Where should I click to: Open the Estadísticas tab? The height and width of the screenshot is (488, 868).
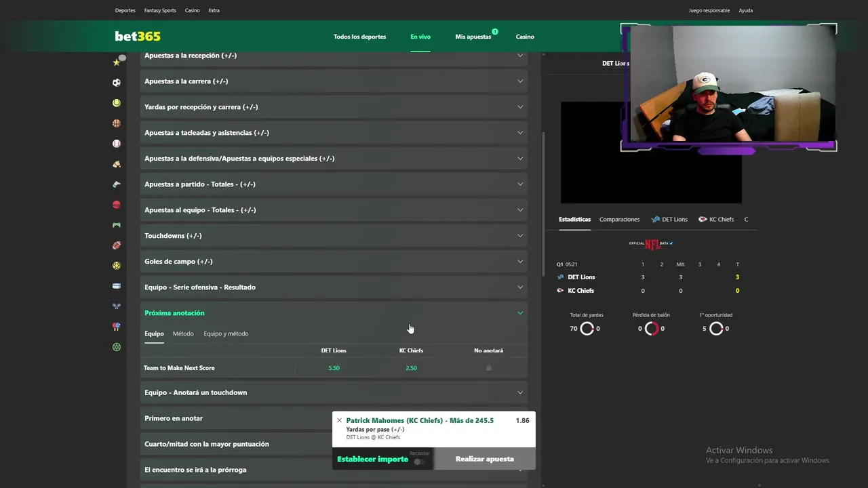pyautogui.click(x=574, y=220)
